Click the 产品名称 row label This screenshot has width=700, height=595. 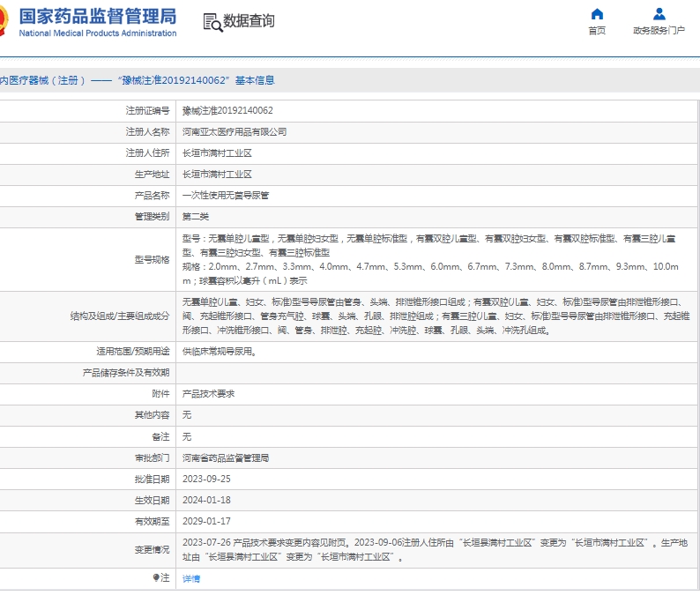click(x=153, y=196)
